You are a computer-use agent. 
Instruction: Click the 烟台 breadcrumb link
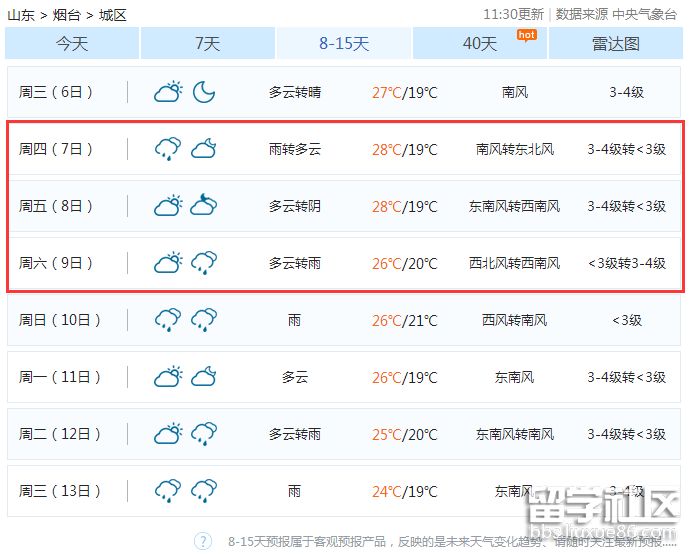[67, 15]
